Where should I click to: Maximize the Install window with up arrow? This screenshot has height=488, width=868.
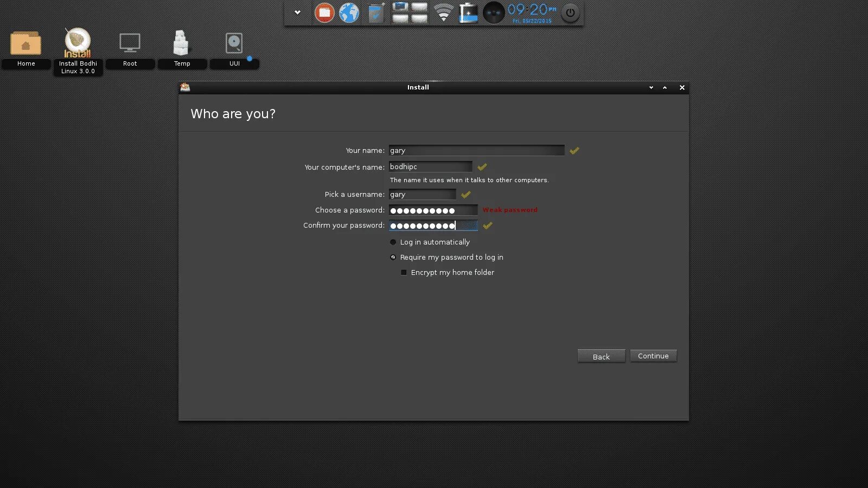665,87
